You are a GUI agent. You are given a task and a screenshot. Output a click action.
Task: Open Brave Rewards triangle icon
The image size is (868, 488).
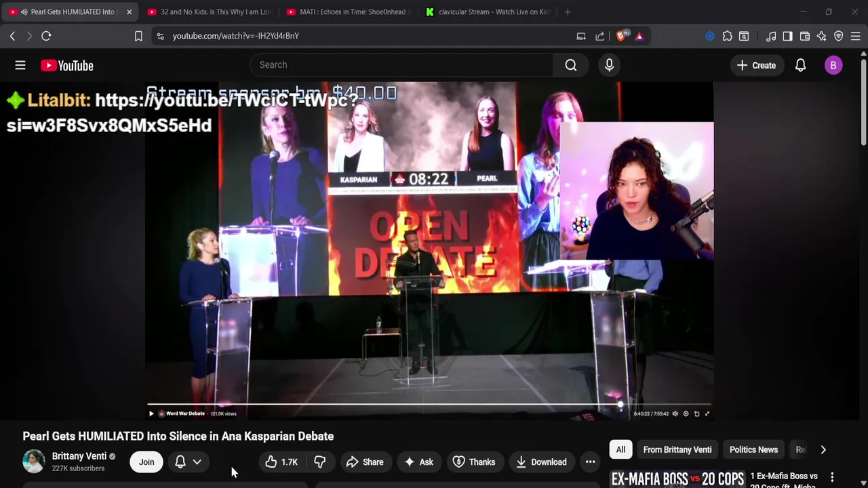[639, 36]
